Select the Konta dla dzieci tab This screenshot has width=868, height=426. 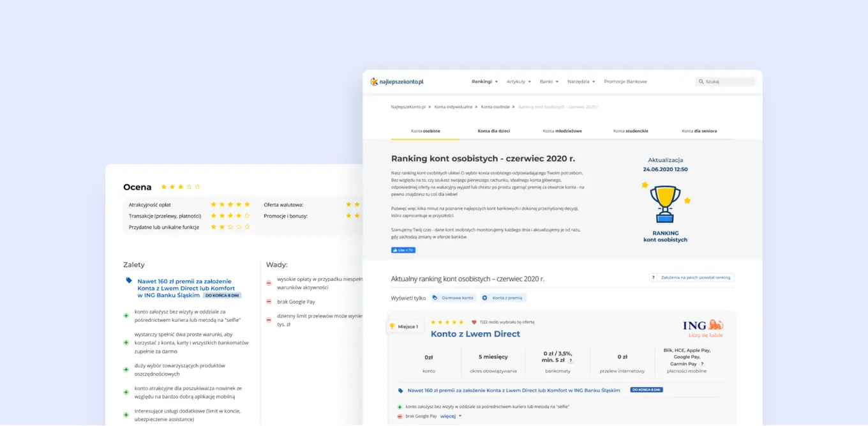(x=494, y=131)
